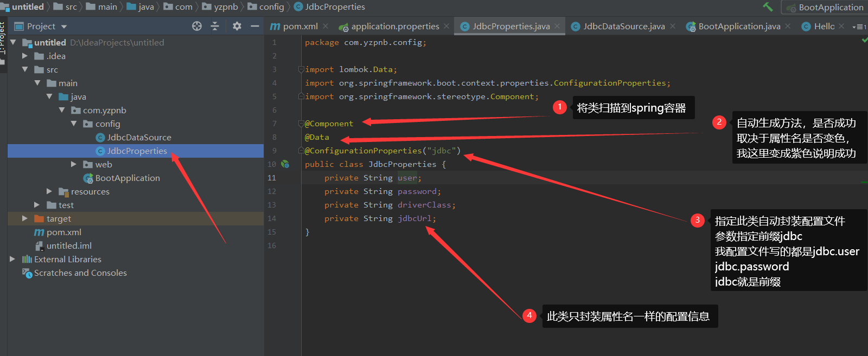The image size is (868, 356).
Task: Click the jdbcUrl field name
Action: [x=415, y=218]
